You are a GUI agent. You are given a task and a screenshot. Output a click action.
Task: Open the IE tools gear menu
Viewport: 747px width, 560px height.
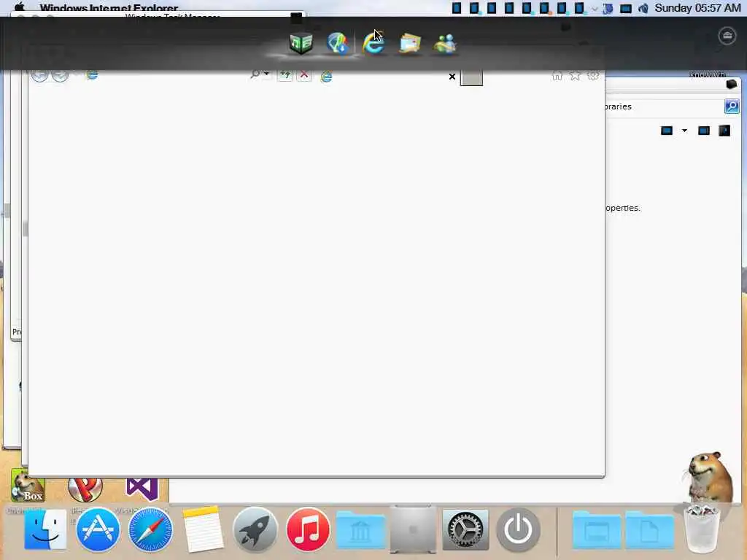pyautogui.click(x=593, y=75)
